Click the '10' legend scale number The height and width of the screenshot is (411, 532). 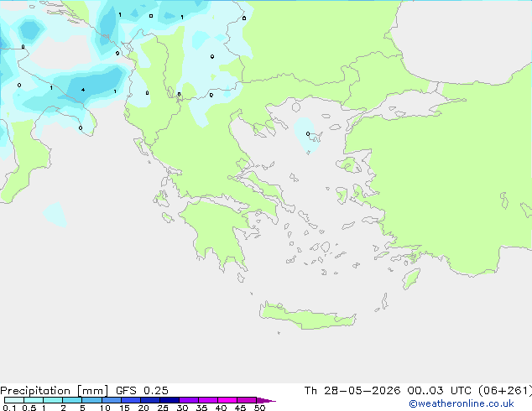coord(105,408)
